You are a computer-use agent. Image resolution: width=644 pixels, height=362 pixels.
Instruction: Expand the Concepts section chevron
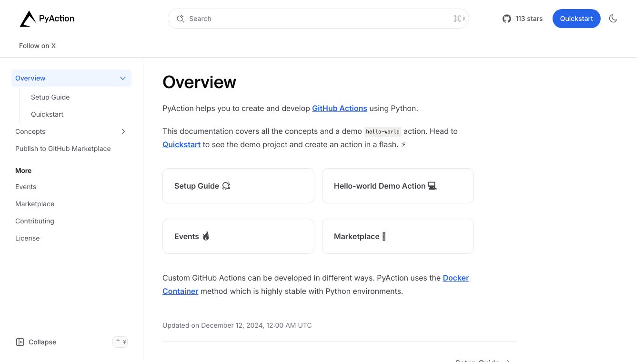(123, 131)
